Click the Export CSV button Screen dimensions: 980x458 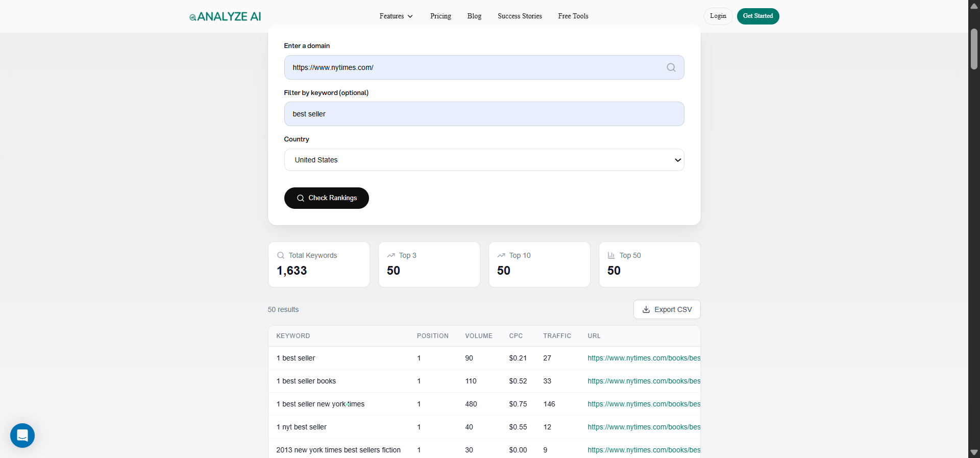pos(667,309)
